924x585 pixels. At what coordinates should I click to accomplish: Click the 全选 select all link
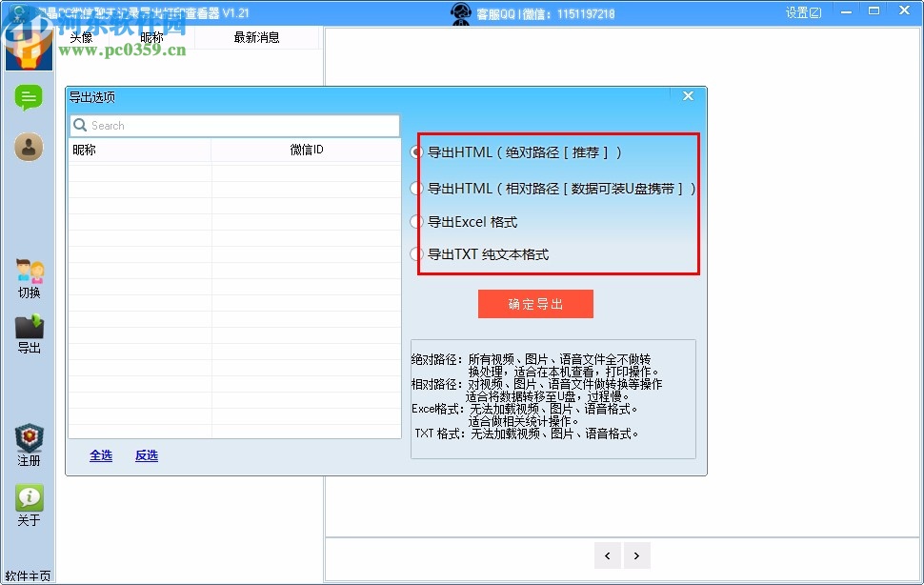[100, 455]
